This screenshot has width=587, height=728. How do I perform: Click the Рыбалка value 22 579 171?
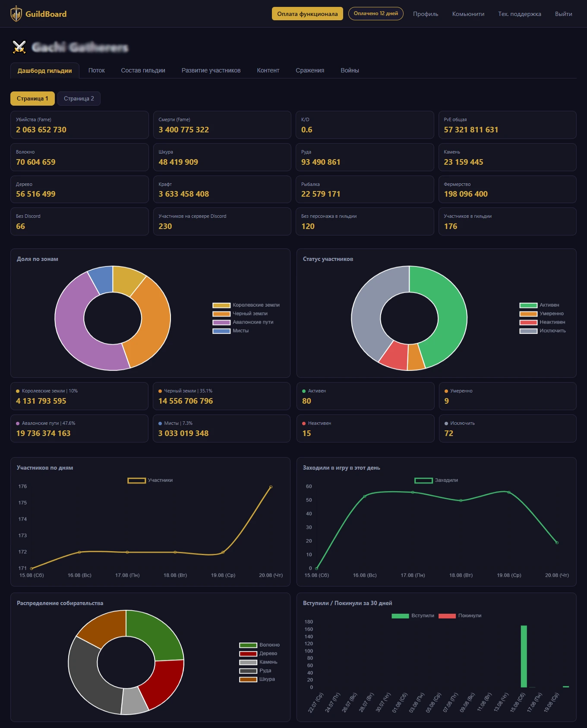click(321, 194)
